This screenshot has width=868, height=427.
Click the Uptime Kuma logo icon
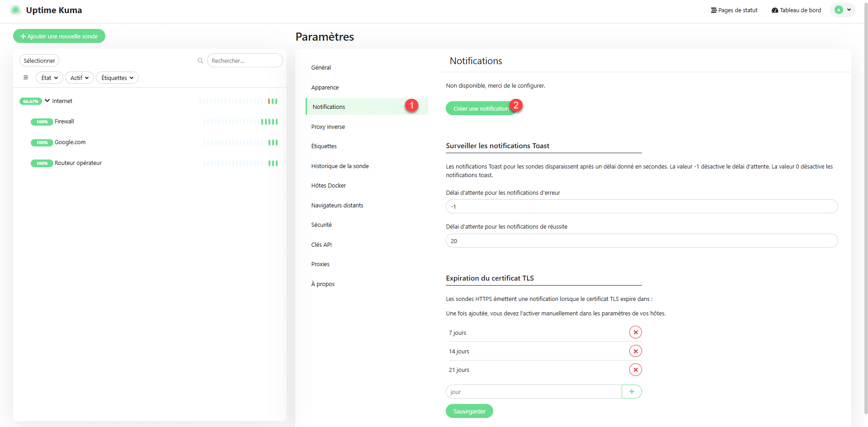pos(16,10)
